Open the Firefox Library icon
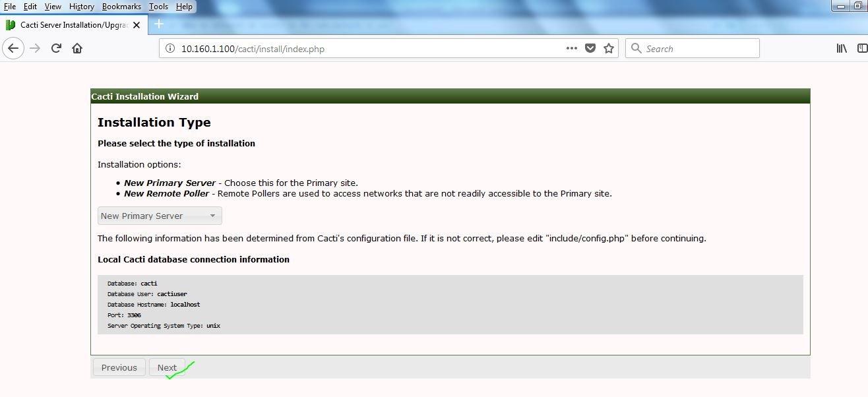 [x=841, y=47]
